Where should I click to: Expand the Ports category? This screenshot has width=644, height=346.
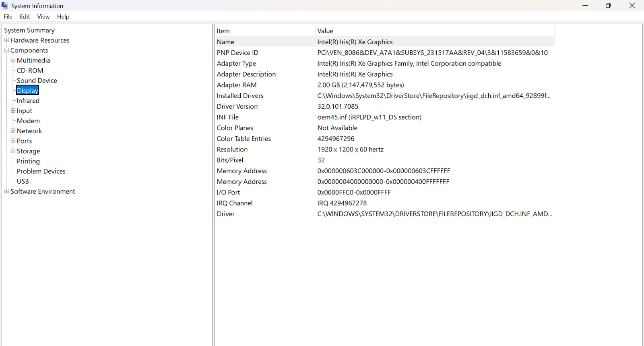click(x=13, y=141)
